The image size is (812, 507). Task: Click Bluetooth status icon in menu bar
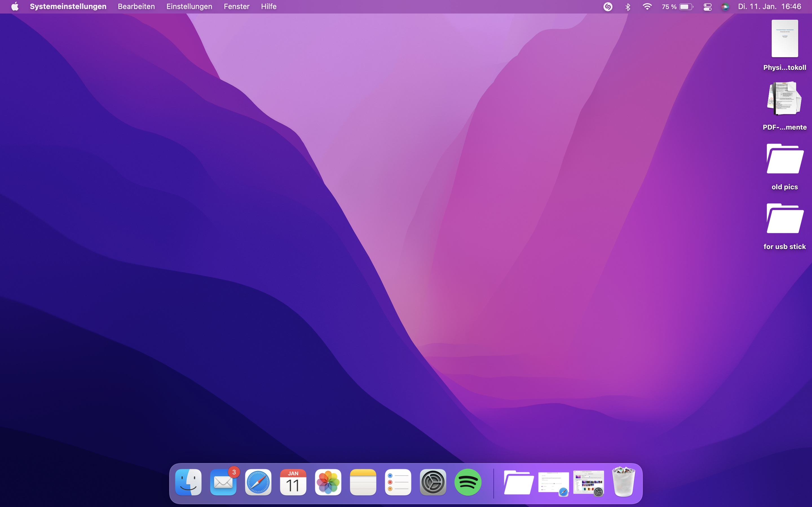(628, 7)
